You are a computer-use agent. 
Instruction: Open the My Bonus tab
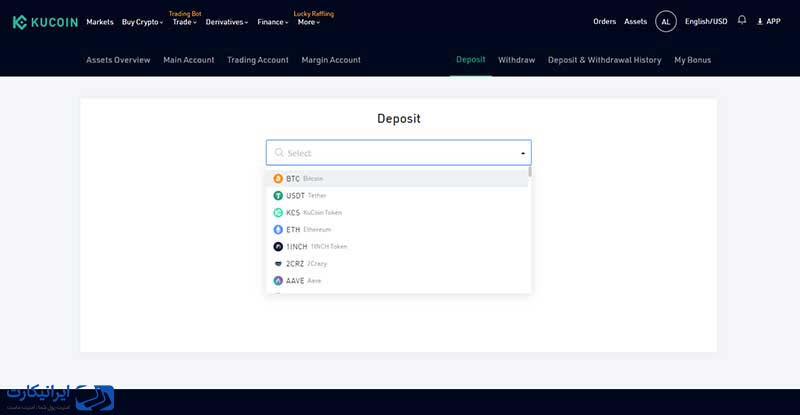click(x=692, y=60)
